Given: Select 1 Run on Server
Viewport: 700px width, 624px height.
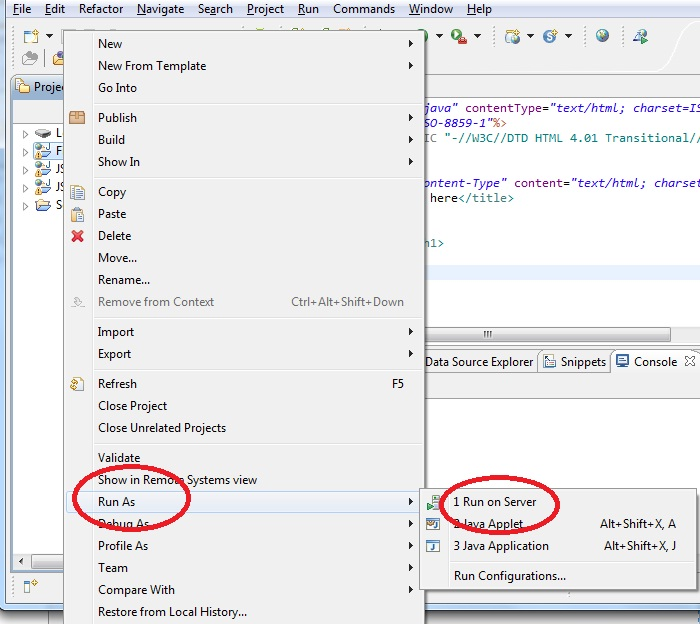Looking at the screenshot, I should pos(494,502).
